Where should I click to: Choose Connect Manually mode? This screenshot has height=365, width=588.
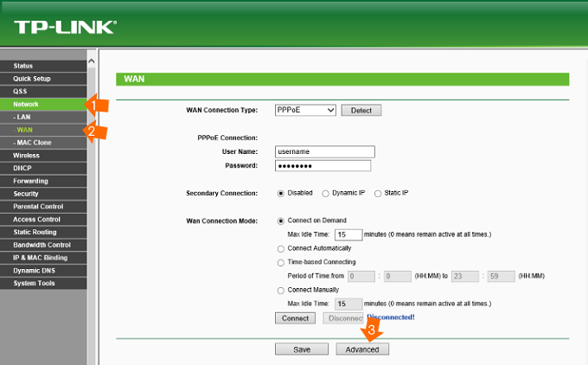281,290
